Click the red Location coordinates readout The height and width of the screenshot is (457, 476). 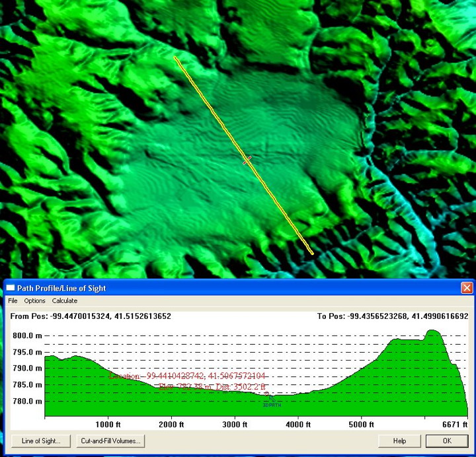click(187, 376)
